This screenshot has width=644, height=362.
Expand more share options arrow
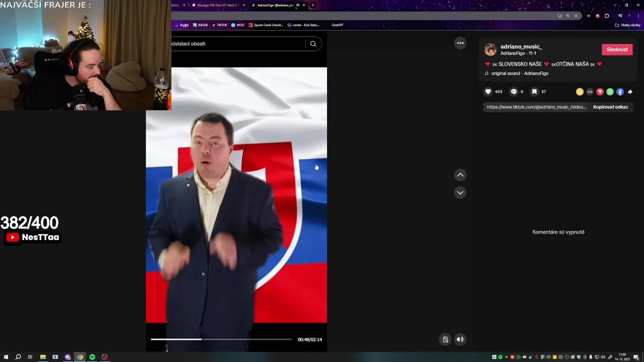click(630, 92)
